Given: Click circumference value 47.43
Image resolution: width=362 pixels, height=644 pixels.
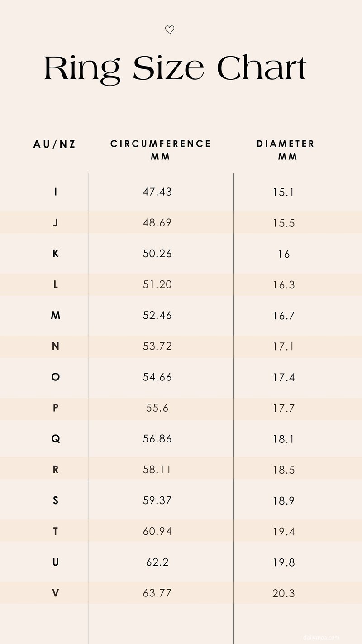Looking at the screenshot, I should point(157,192).
